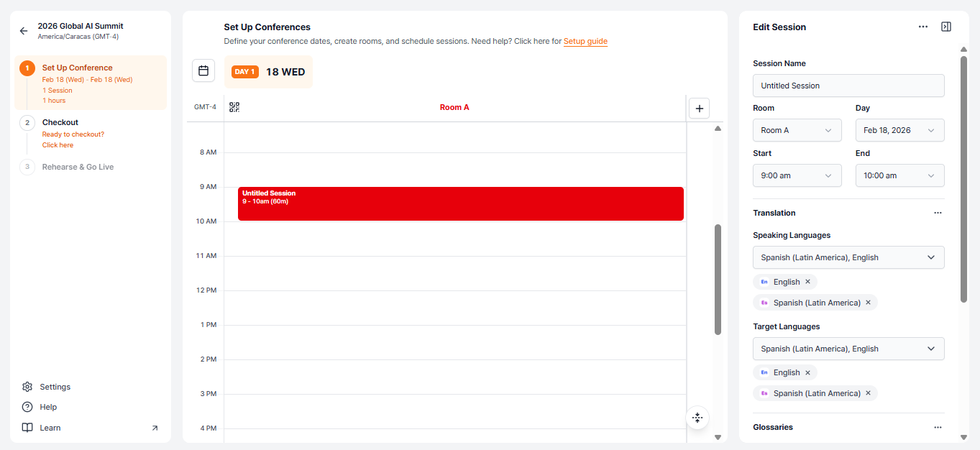Image resolution: width=980 pixels, height=450 pixels.
Task: Select the DAY 1 18 WED tab
Action: 268,72
